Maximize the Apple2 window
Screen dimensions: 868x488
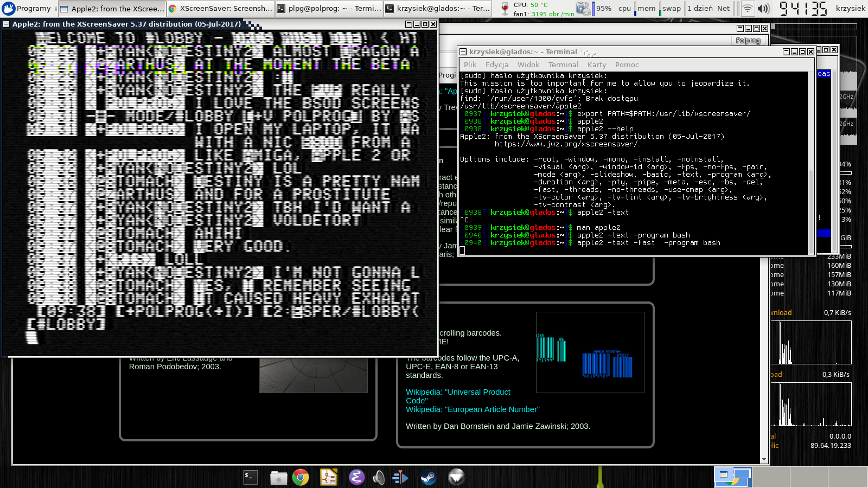point(425,24)
